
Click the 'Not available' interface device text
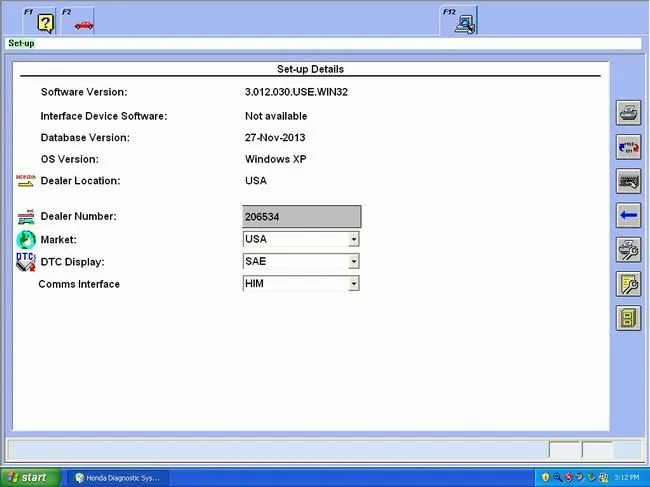pyautogui.click(x=276, y=116)
